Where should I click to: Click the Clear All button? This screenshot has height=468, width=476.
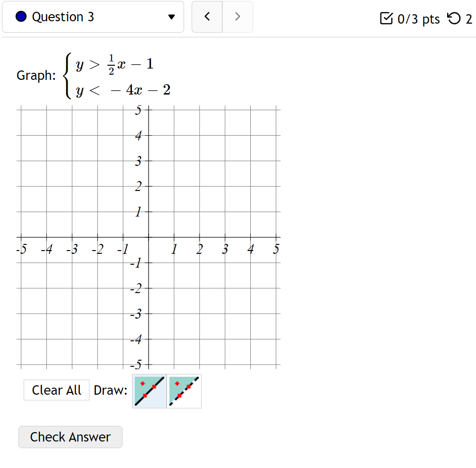[x=56, y=390]
